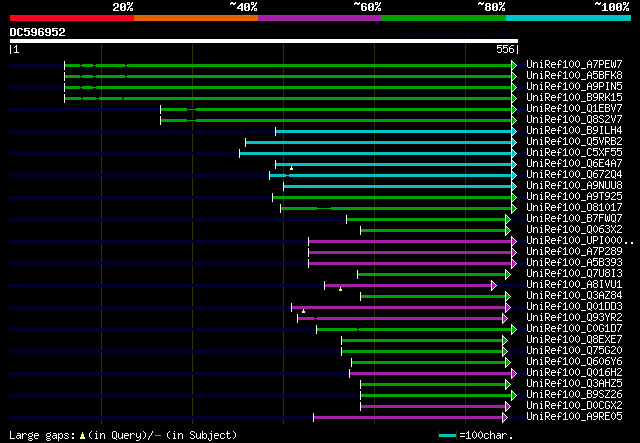The image size is (640, 443).
Task: Select the UniRef100_Q7U8I3 label
Action: pyautogui.click(x=574, y=274)
